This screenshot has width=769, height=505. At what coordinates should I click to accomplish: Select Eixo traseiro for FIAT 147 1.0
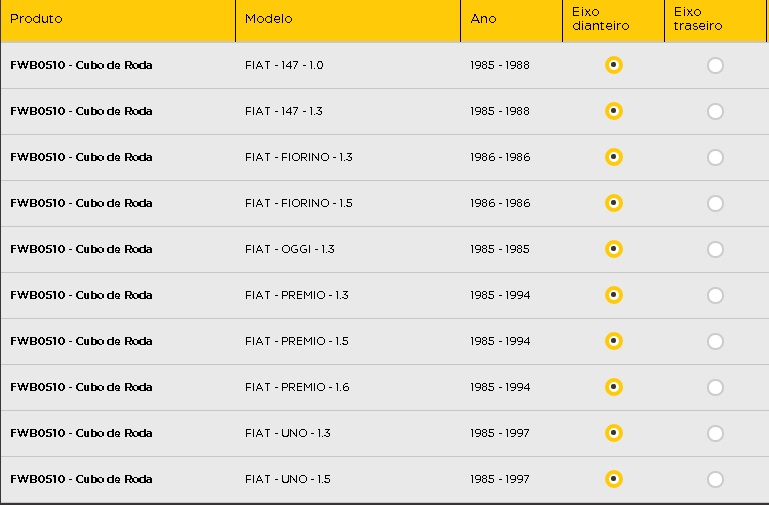tap(715, 65)
